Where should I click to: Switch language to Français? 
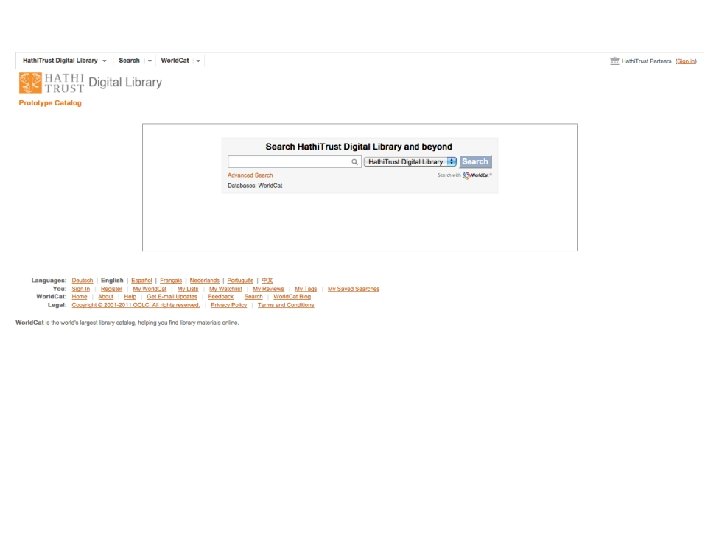click(171, 281)
